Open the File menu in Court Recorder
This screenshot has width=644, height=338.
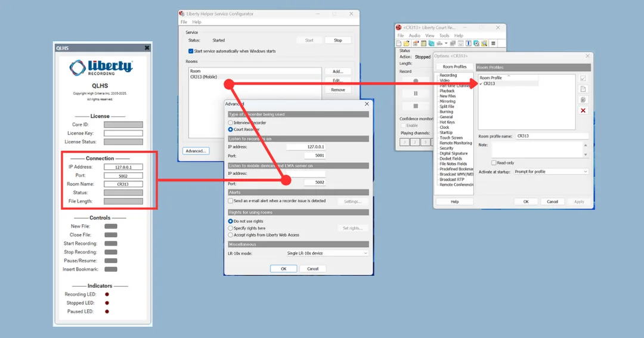tap(401, 36)
